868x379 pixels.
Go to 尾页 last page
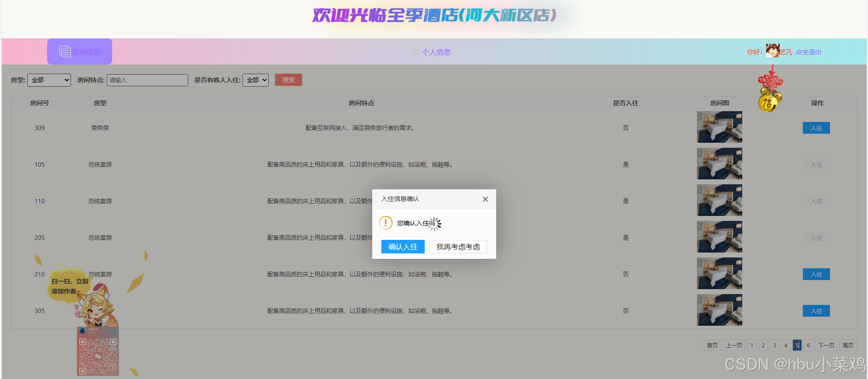point(848,345)
